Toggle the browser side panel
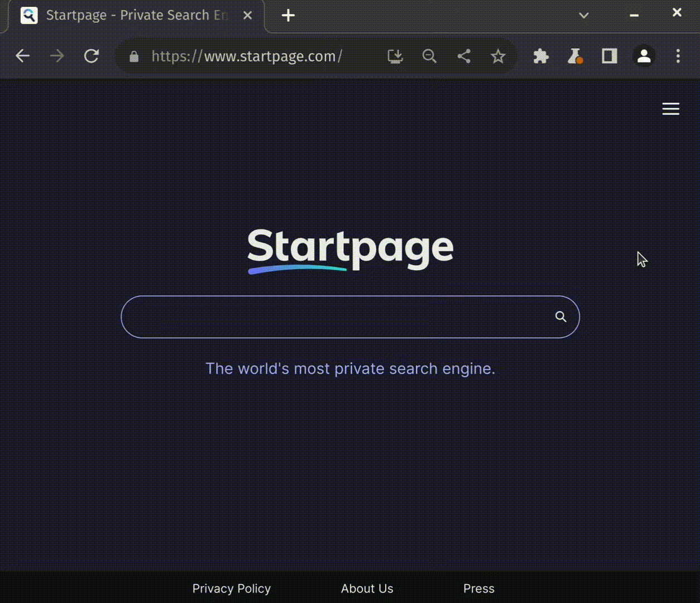 609,56
